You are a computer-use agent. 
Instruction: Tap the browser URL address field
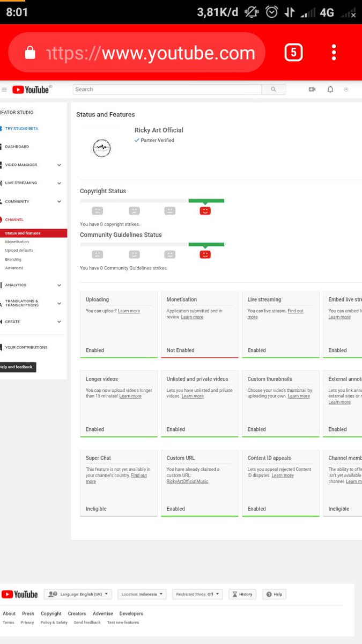pos(137,53)
